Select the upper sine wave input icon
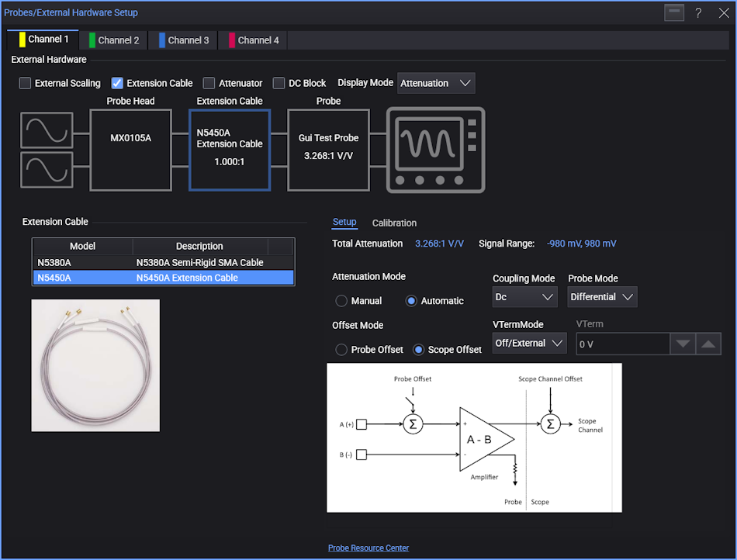737x560 pixels. tap(47, 130)
